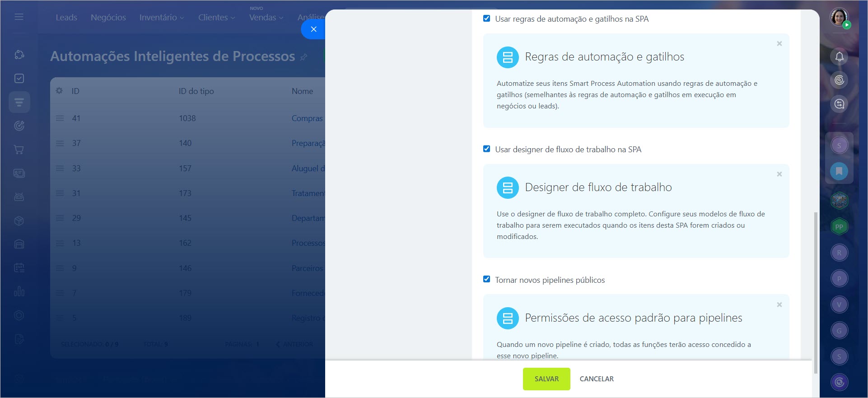Open grid settings gear icon beside ID
Viewport: 868px width, 398px height.
coord(59,91)
